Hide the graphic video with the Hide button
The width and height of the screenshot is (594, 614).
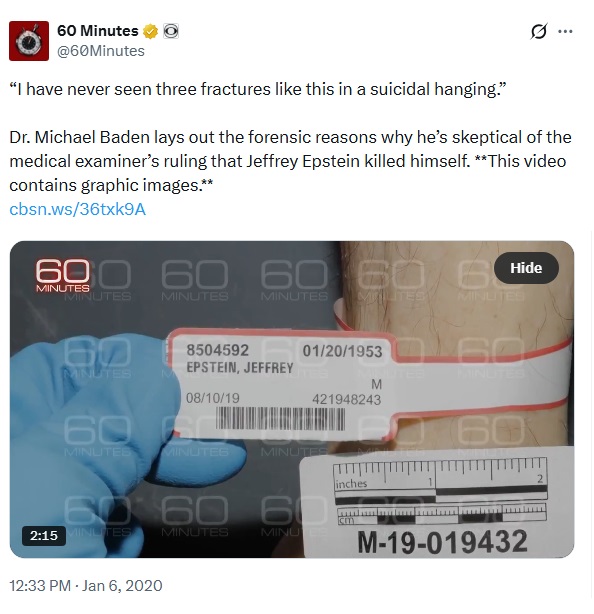(526, 268)
